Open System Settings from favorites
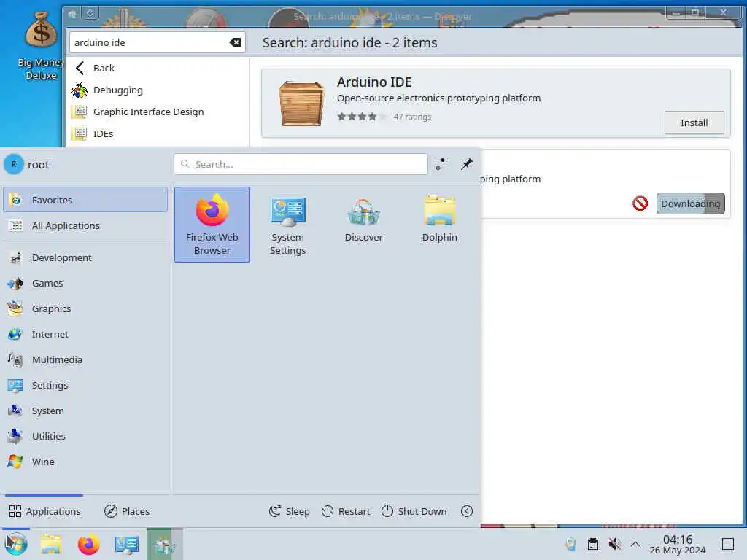Viewport: 747px width, 560px height. [x=287, y=225]
